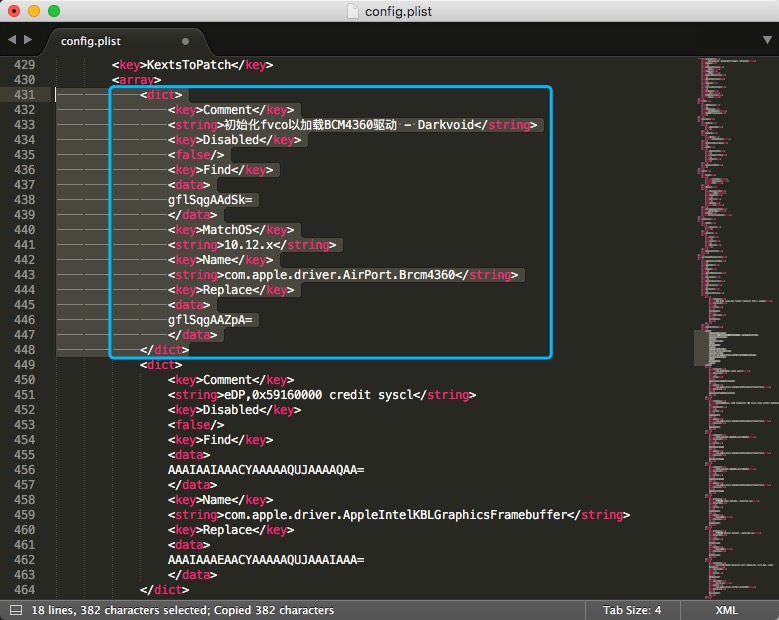Click the next tab arrow

pos(28,40)
